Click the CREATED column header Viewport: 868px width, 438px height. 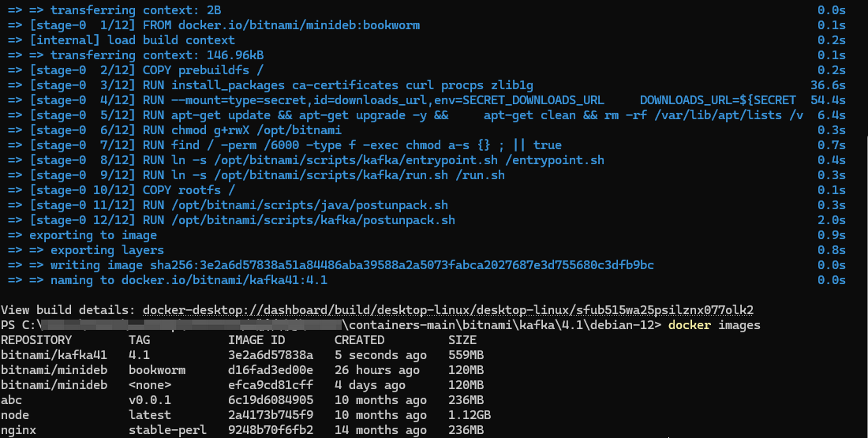coord(359,340)
